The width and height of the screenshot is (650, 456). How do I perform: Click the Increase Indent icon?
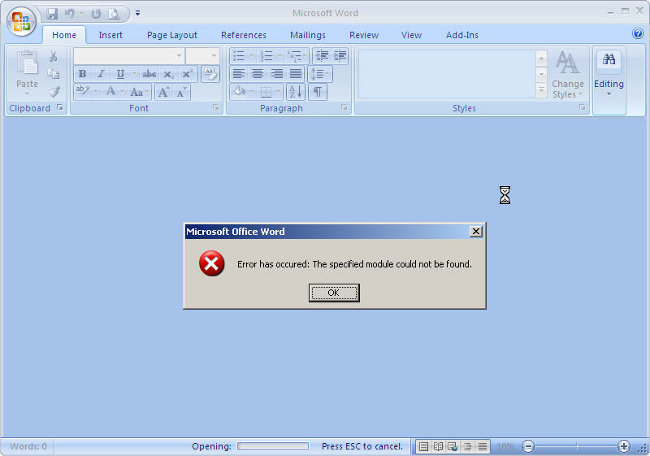pos(340,56)
